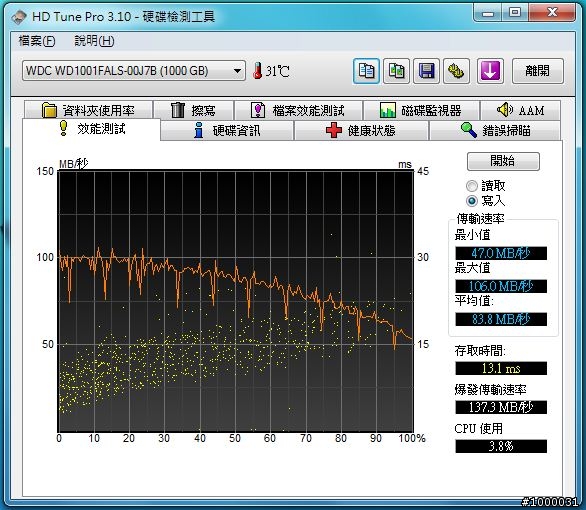Open the WDC WD1001FALS drive dropdown
Image resolution: width=586 pixels, height=510 pixels.
coord(133,71)
